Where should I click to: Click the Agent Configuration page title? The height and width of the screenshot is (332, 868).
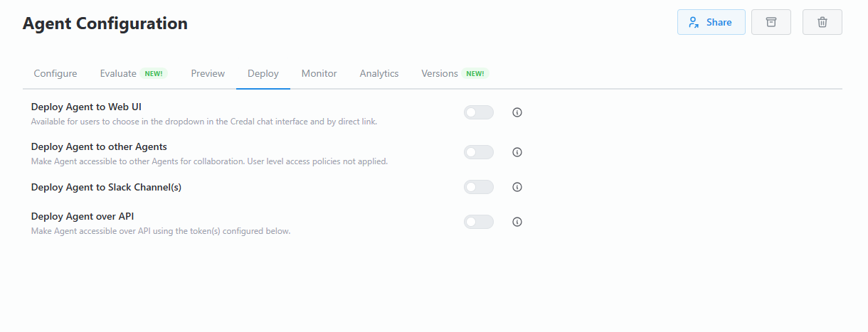tap(105, 23)
